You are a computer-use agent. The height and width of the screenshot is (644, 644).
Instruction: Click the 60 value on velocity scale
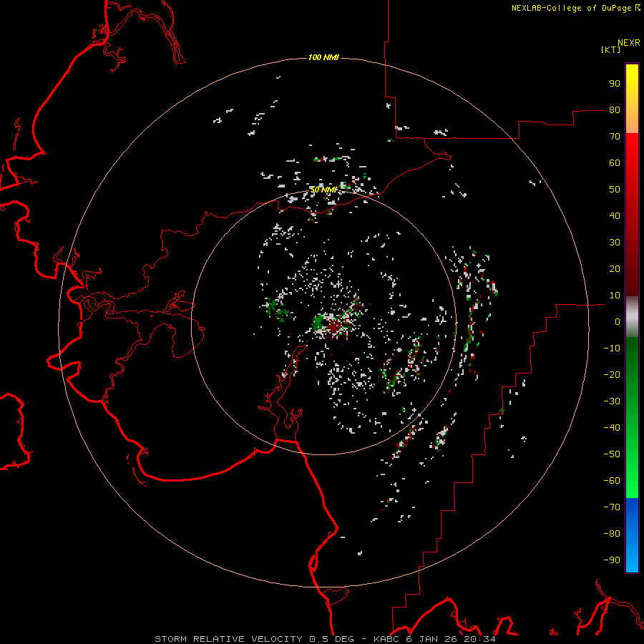pos(615,162)
